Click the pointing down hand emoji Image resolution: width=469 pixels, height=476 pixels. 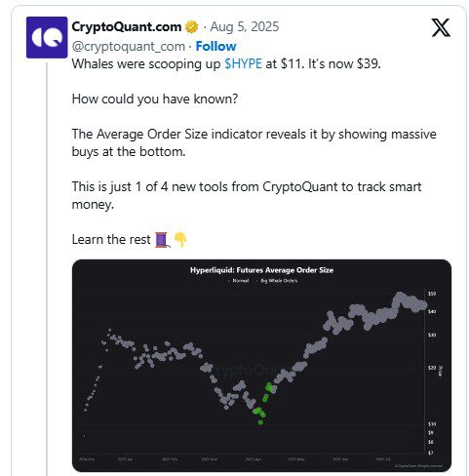click(180, 240)
